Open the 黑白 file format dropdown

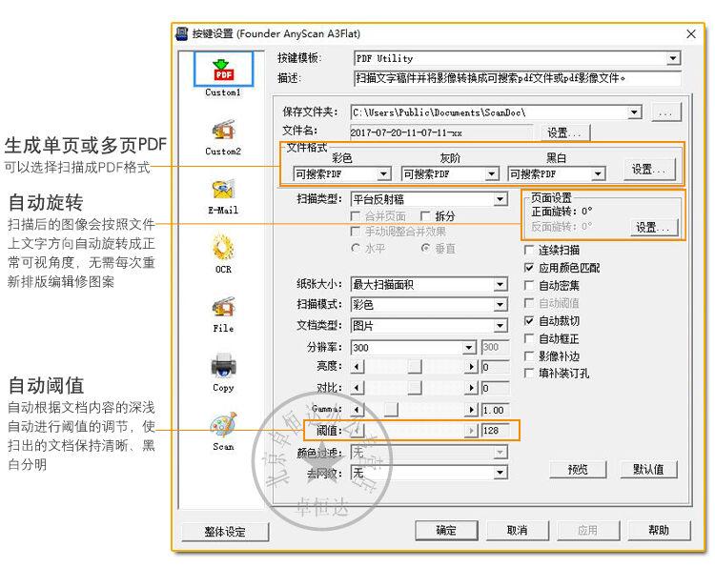[598, 173]
